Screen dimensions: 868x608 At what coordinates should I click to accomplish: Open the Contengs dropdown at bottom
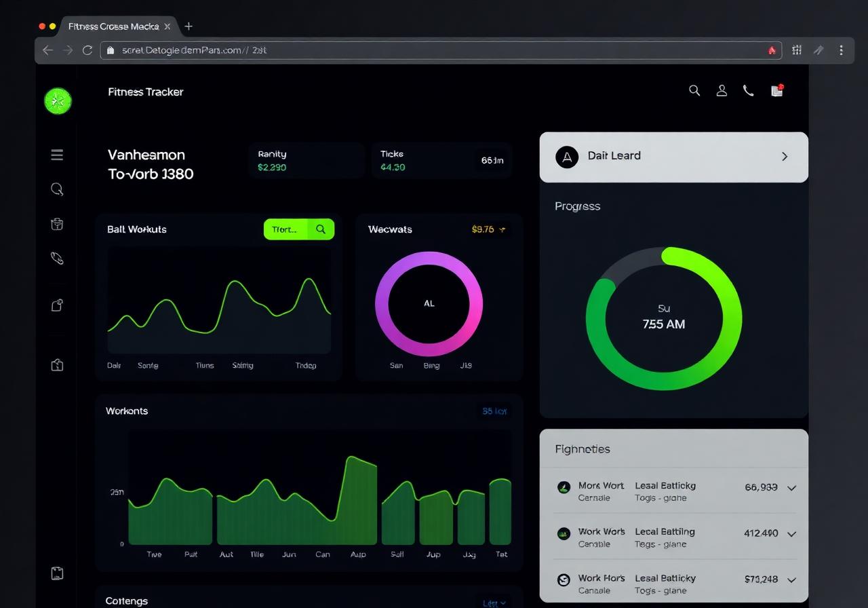494,603
